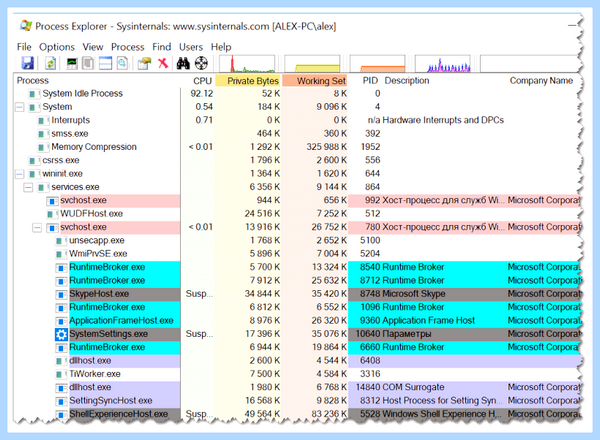Click the 49 564 K private bytes value
Screen dimensions: 600x440
(262, 414)
